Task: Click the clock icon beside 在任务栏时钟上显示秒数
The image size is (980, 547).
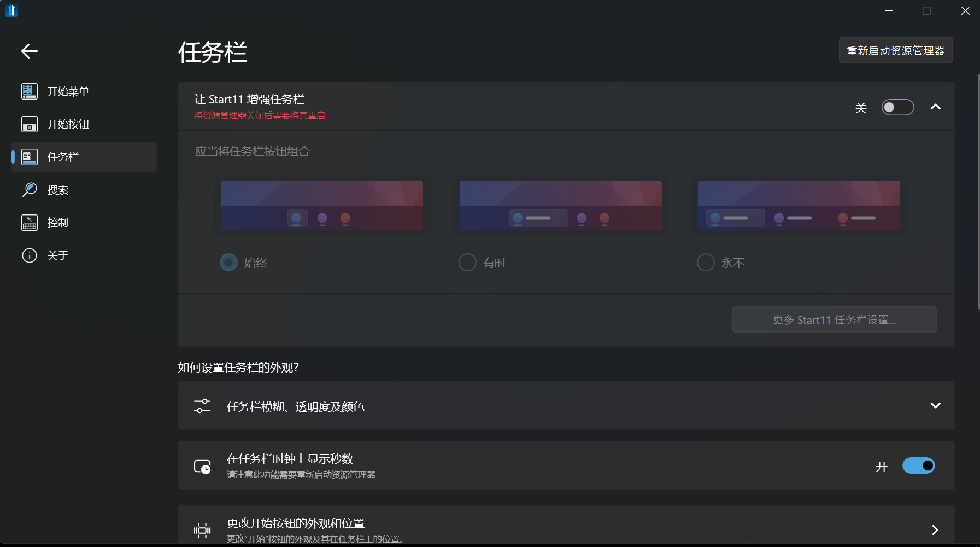Action: coord(202,467)
